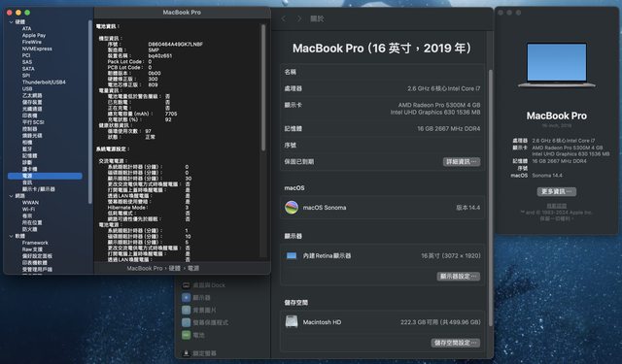Click the 儲存空間設定… button
The image size is (622, 364).
(456, 343)
